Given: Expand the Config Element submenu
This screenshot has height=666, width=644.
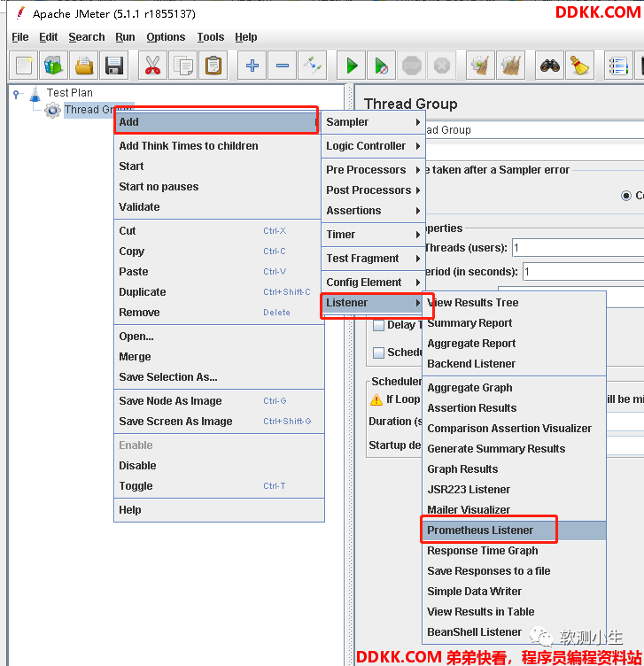Looking at the screenshot, I should coord(373,282).
